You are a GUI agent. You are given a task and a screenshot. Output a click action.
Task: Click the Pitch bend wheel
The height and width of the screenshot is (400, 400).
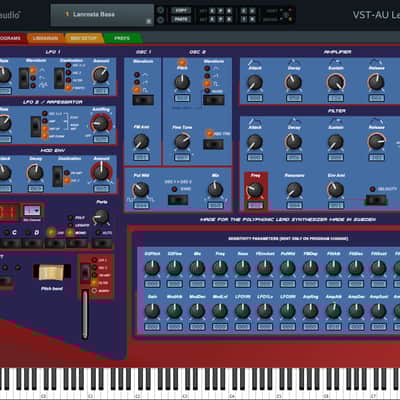pos(52,272)
